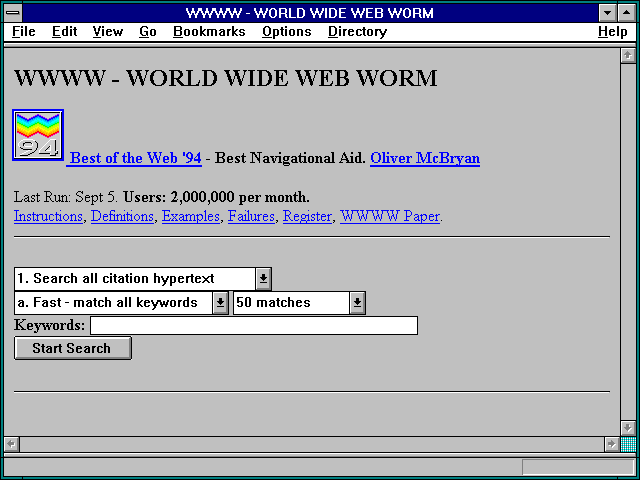Follow the Best of the Web '94 link
640x480 pixels.
click(x=136, y=158)
